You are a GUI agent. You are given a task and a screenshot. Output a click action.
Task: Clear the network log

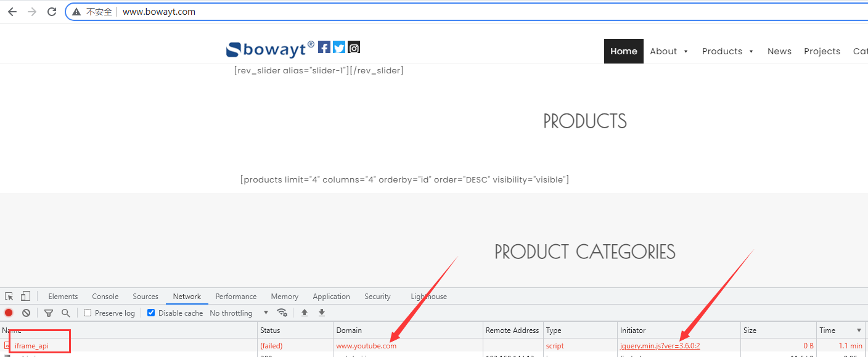pyautogui.click(x=27, y=313)
